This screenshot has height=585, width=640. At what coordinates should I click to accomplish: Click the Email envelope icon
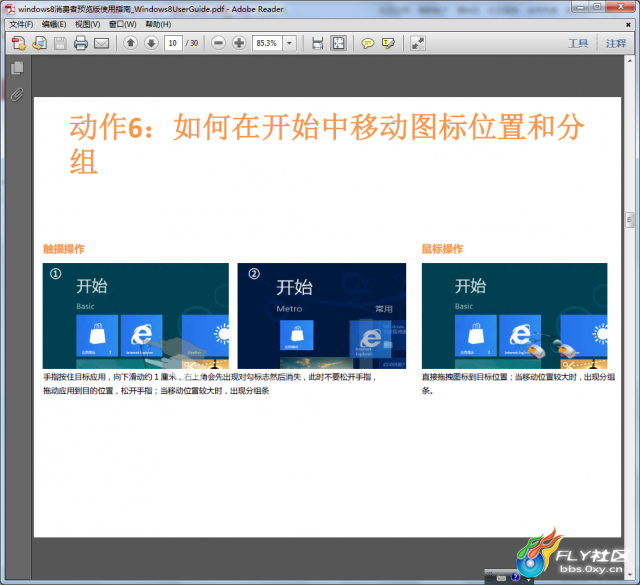102,43
